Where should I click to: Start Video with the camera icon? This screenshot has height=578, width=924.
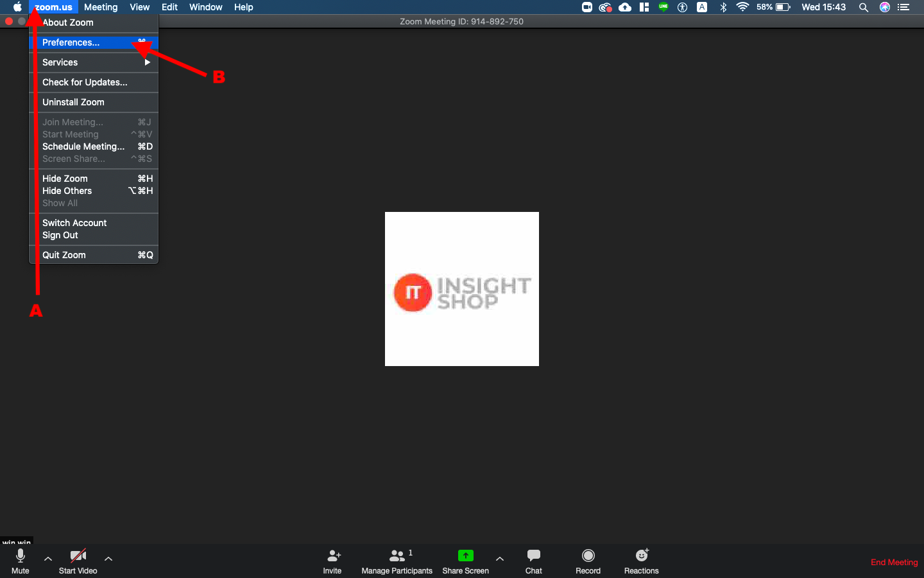tap(78, 561)
